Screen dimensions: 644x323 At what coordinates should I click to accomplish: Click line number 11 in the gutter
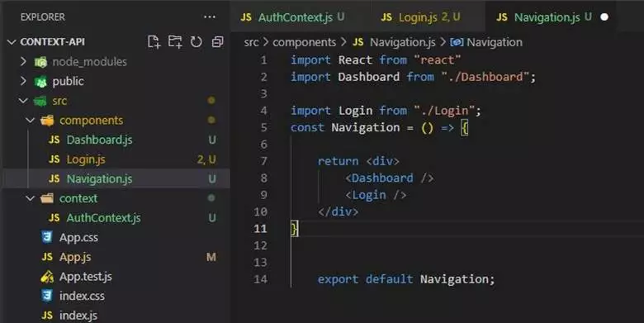pyautogui.click(x=260, y=229)
